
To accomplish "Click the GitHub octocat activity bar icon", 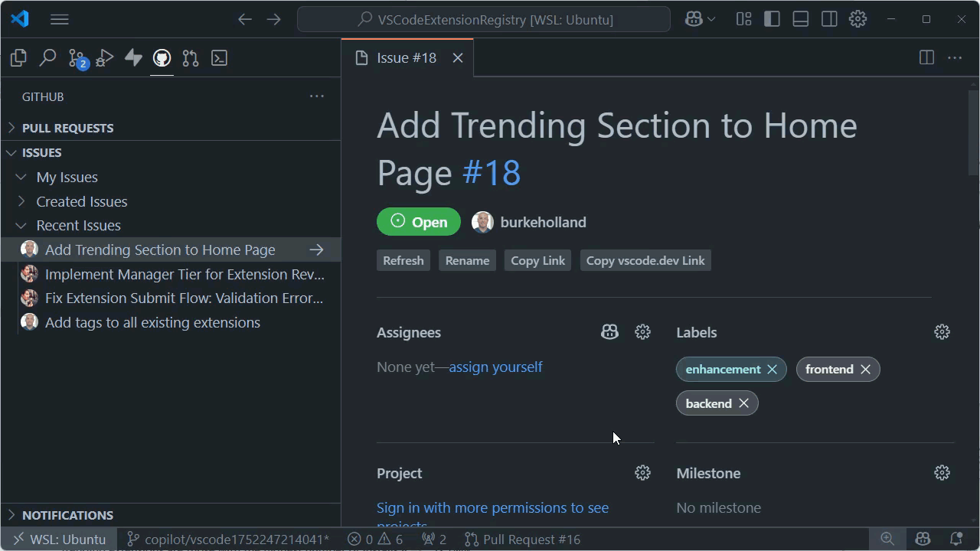I will click(x=162, y=57).
